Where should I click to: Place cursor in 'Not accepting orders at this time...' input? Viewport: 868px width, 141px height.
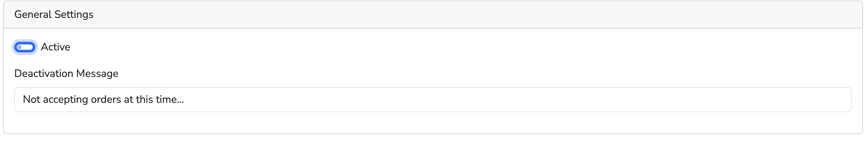(433, 100)
